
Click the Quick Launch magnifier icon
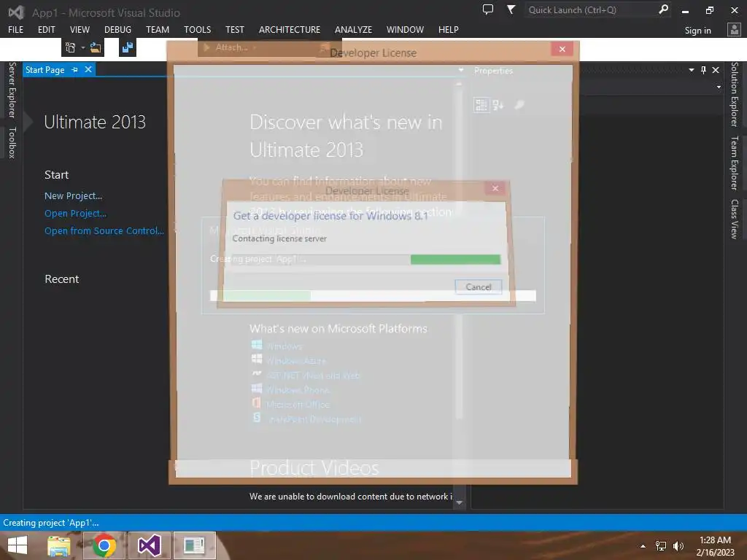pyautogui.click(x=663, y=9)
